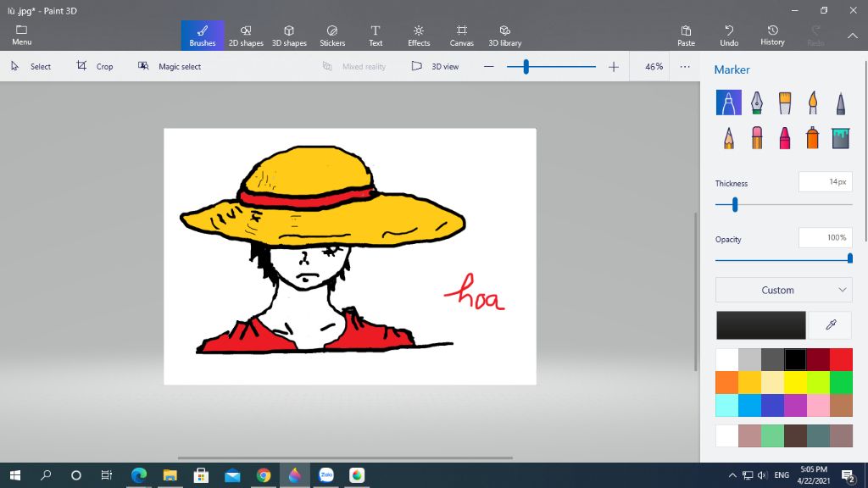Pick a color with the eyedropper

click(831, 324)
